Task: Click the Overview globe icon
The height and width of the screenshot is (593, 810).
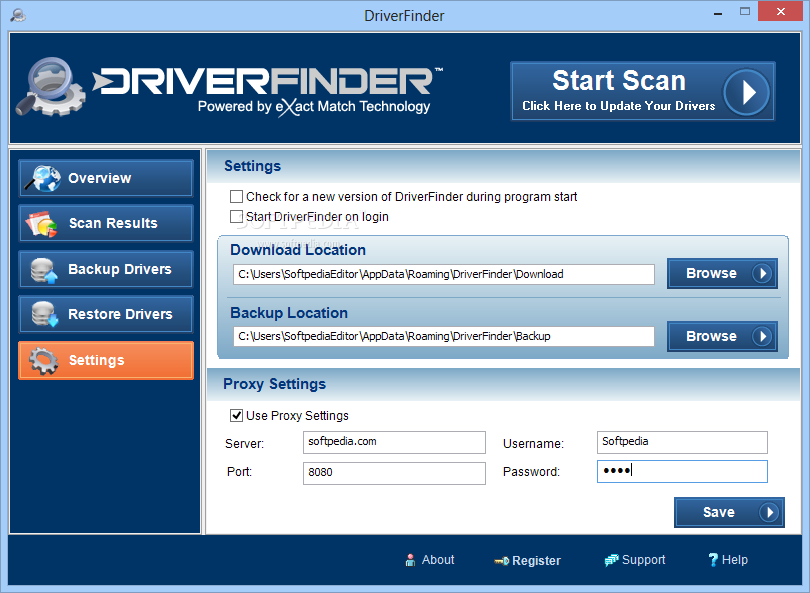Action: pyautogui.click(x=42, y=178)
